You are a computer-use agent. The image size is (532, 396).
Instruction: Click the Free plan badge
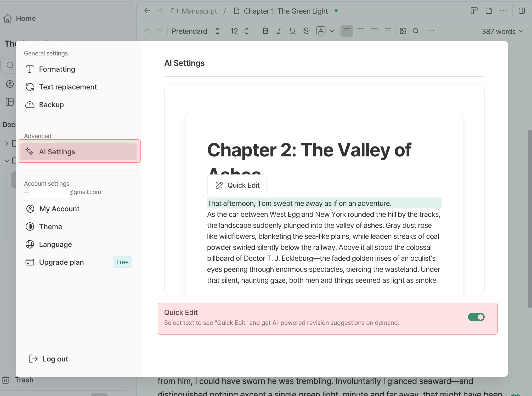(x=122, y=262)
